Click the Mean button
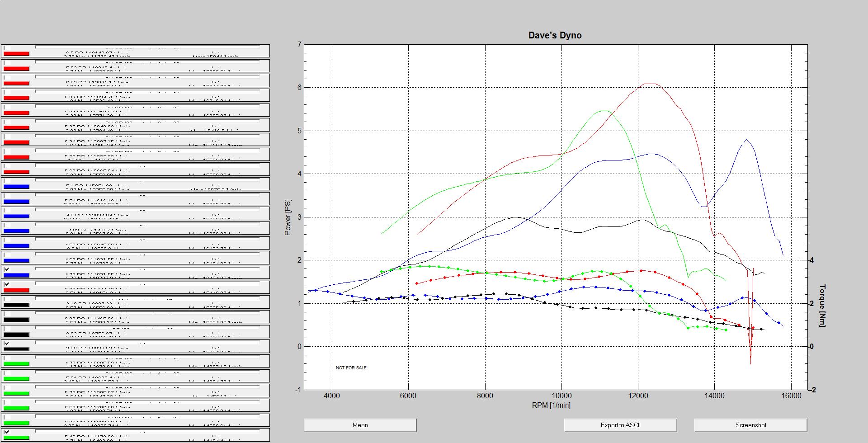 pyautogui.click(x=360, y=425)
